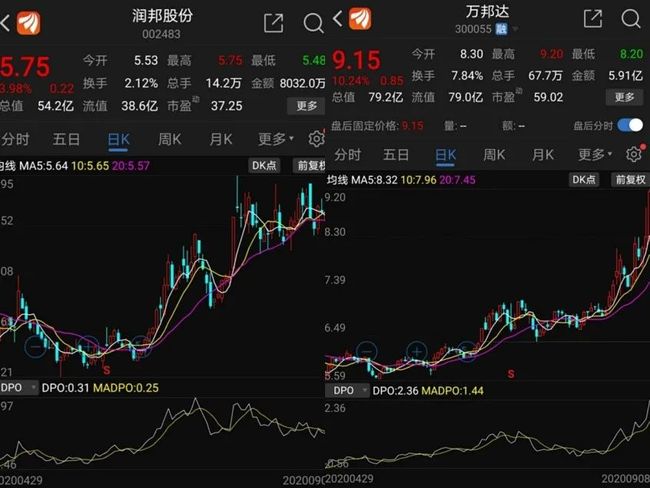Switch 万邦达 to 周K tab
Image resolution: width=650 pixels, height=488 pixels.
pos(494,155)
